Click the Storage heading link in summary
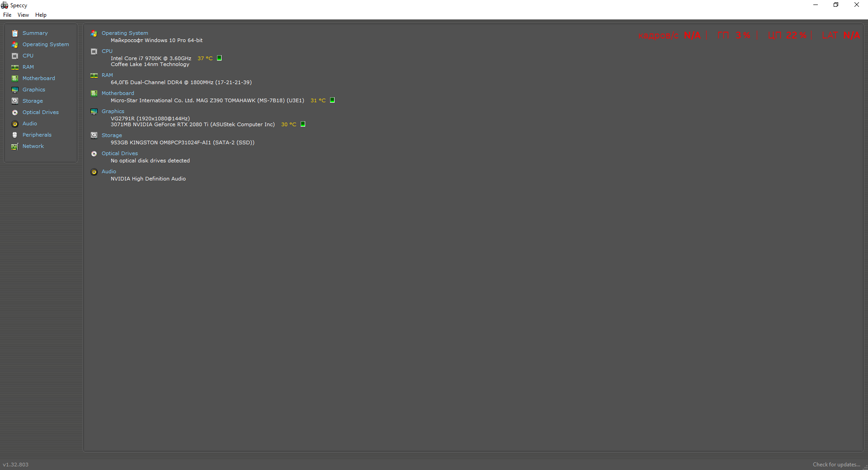 click(x=112, y=135)
